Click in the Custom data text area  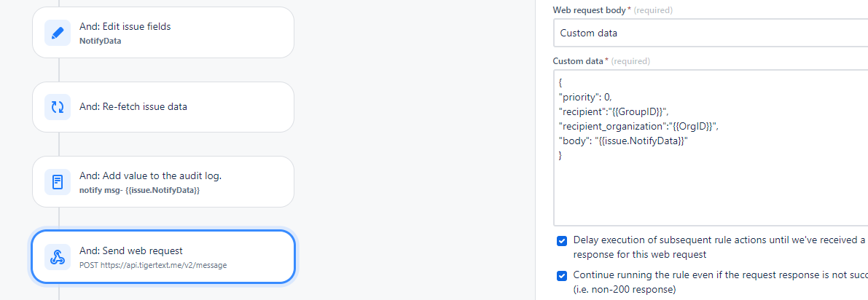click(x=711, y=148)
